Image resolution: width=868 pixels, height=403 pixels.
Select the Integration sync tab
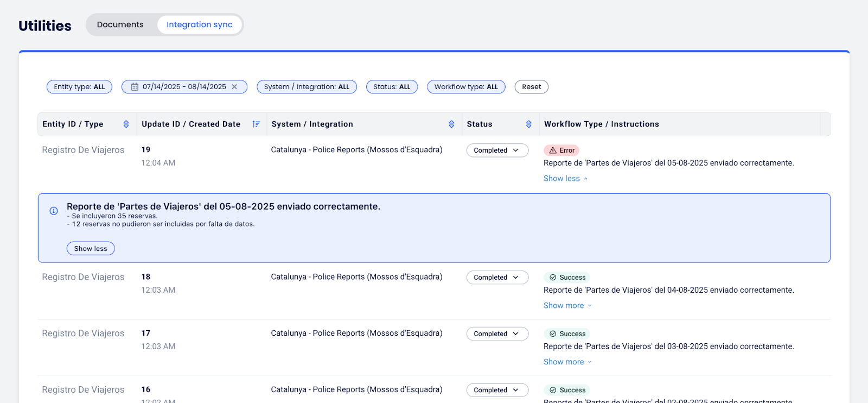click(199, 25)
